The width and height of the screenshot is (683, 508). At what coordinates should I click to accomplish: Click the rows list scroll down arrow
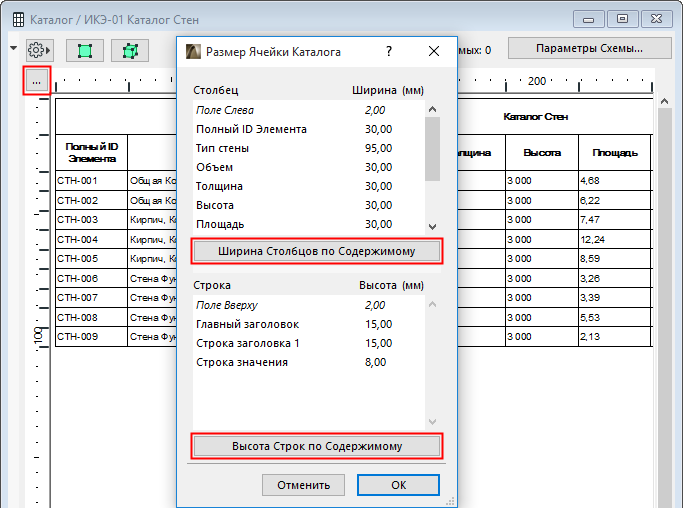(x=433, y=421)
